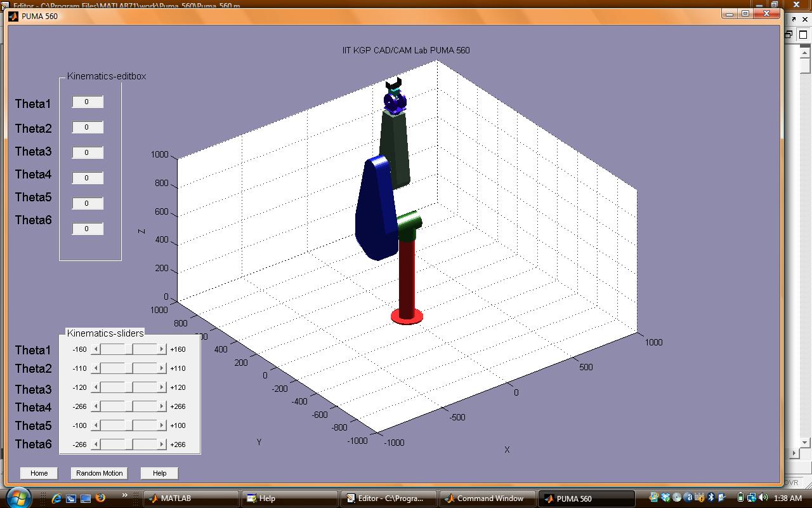
Task: Select the Theta4 angle input field
Action: tap(87, 178)
